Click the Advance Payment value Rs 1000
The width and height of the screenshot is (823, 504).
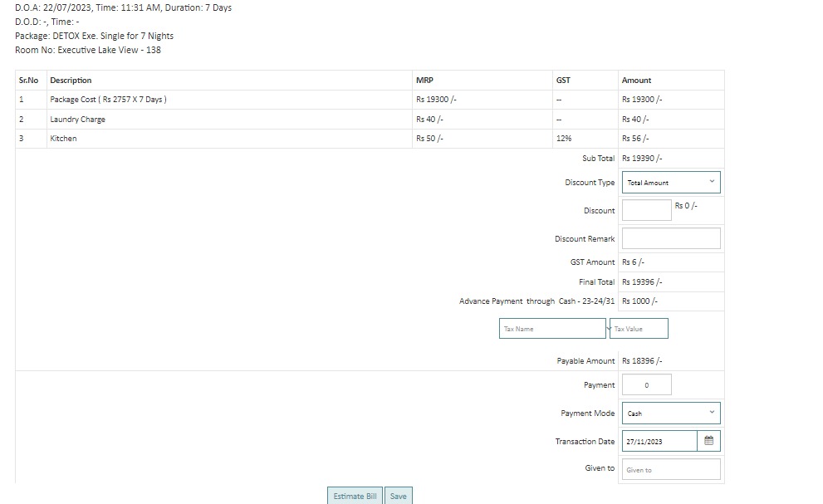[639, 301]
